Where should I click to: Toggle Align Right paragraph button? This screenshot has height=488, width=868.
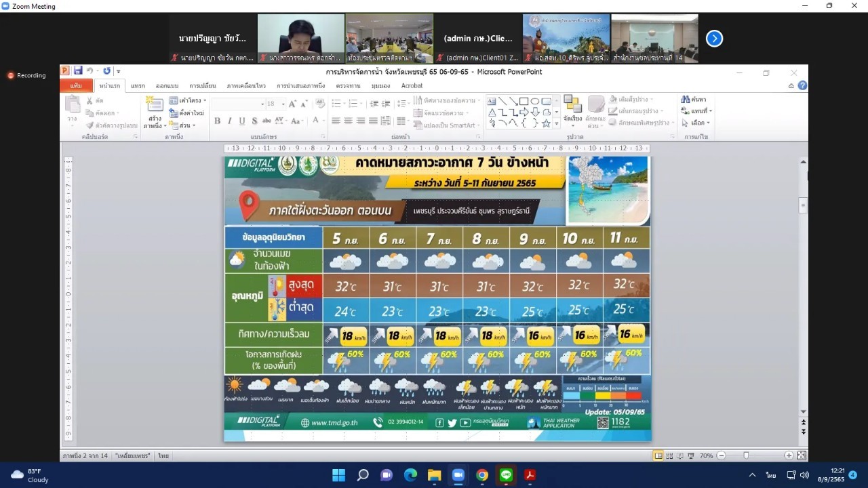point(361,121)
